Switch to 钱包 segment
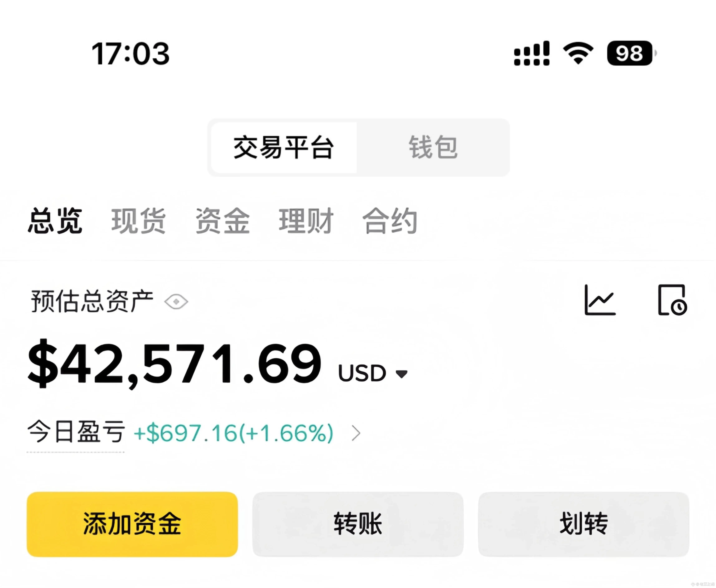 tap(433, 148)
